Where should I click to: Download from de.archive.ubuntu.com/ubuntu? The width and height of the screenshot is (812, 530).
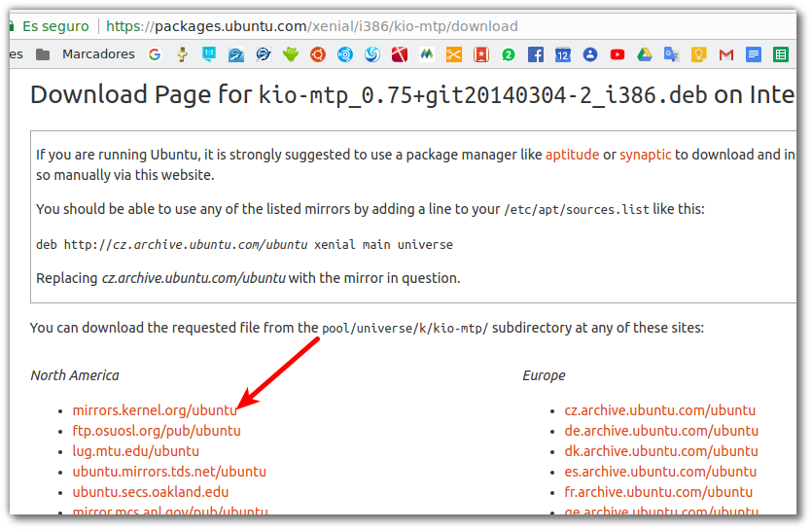pyautogui.click(x=661, y=431)
